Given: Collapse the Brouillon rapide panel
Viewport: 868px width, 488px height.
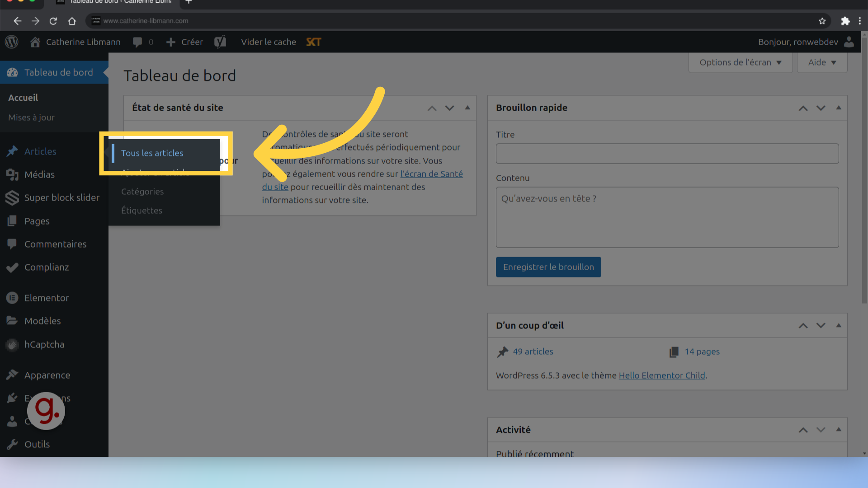Looking at the screenshot, I should coord(839,108).
